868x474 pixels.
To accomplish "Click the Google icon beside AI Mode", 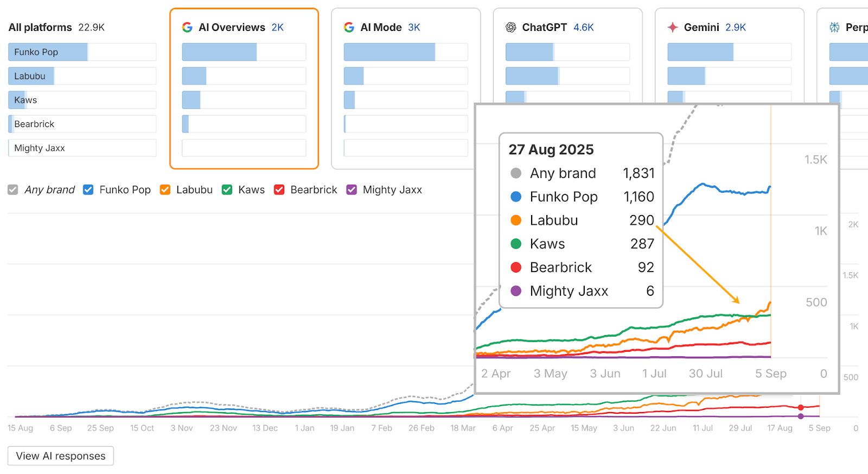I will [348, 27].
